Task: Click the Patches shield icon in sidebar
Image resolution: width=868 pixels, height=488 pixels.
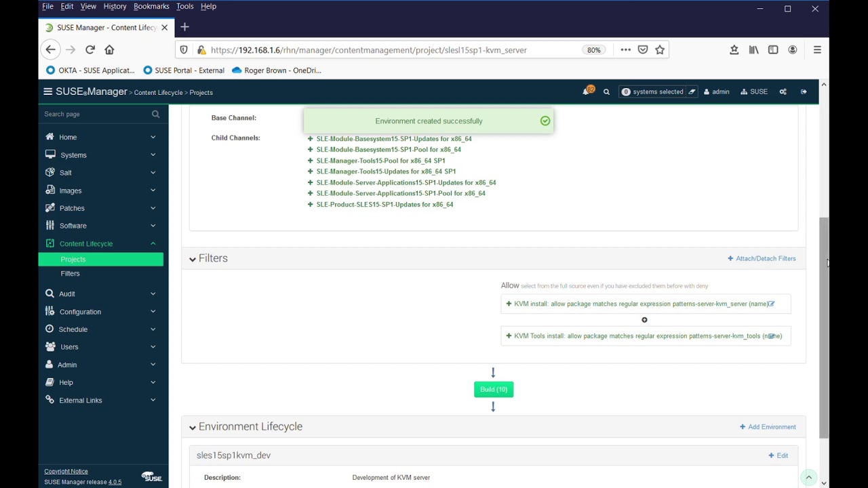Action: tap(50, 207)
